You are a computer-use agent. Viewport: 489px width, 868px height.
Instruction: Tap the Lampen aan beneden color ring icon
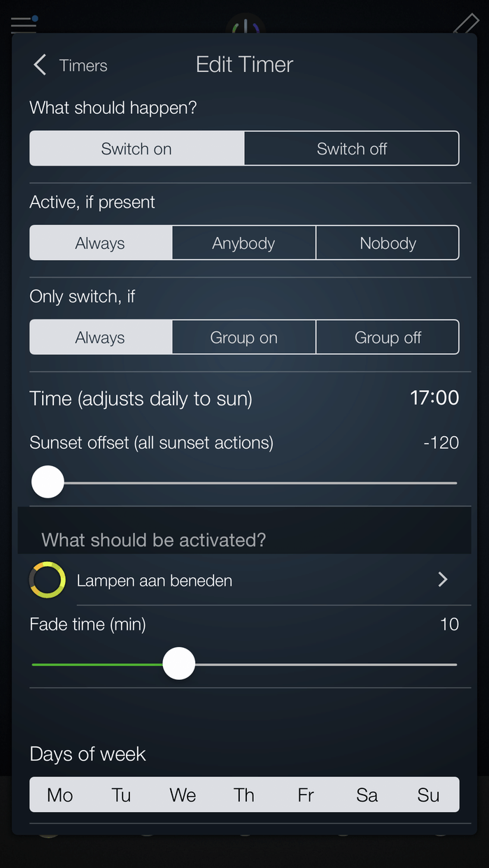[x=48, y=580]
